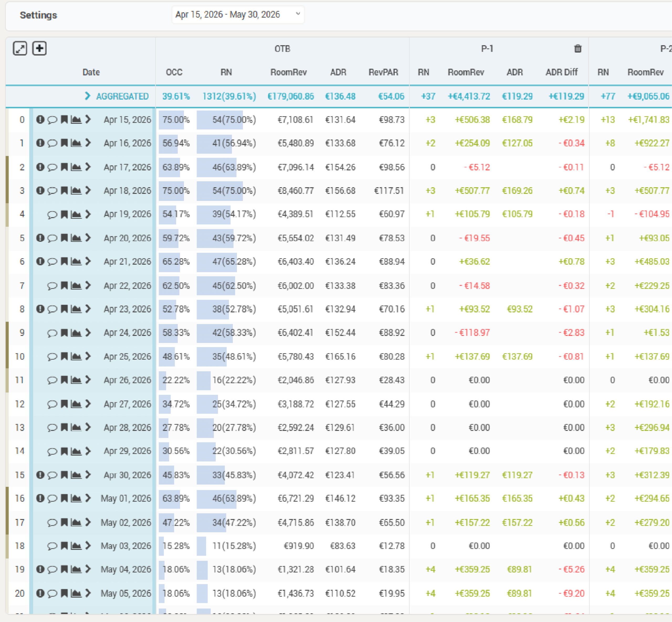The height and width of the screenshot is (622, 672).
Task: Expand the AGGREGATED row chevron
Action: (88, 96)
